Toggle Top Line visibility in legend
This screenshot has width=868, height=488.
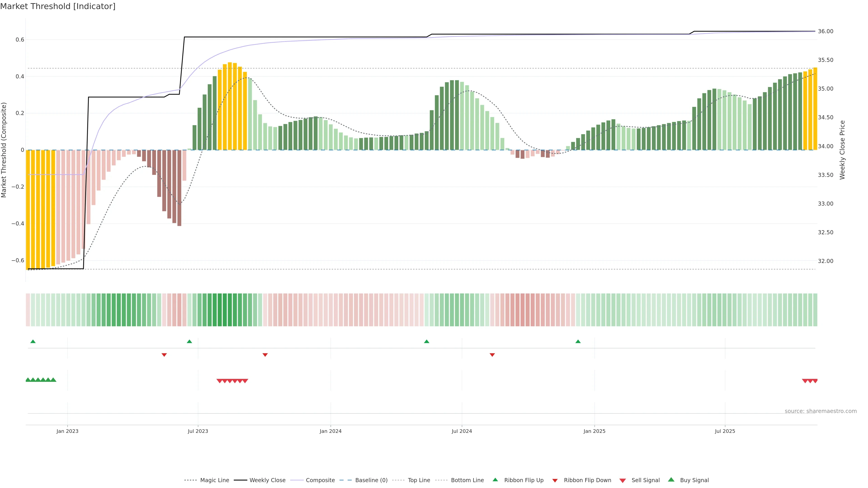pyautogui.click(x=419, y=480)
